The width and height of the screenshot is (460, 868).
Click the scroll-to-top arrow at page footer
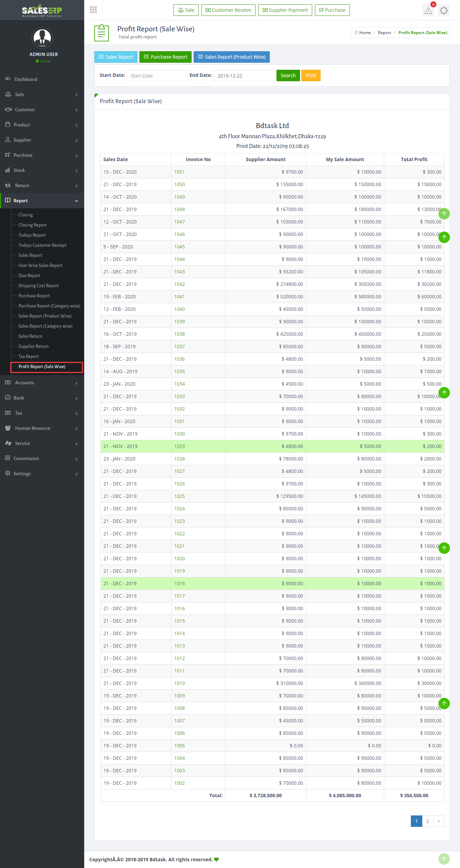[444, 858]
